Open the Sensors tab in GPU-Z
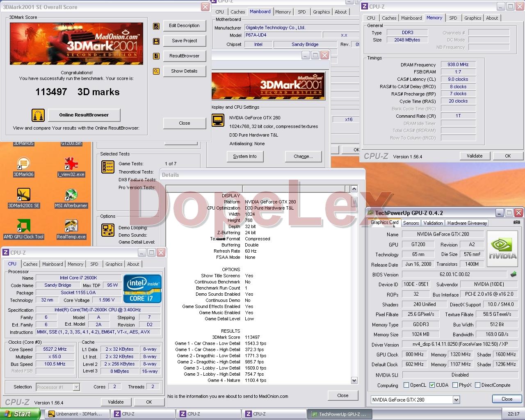 click(x=411, y=223)
